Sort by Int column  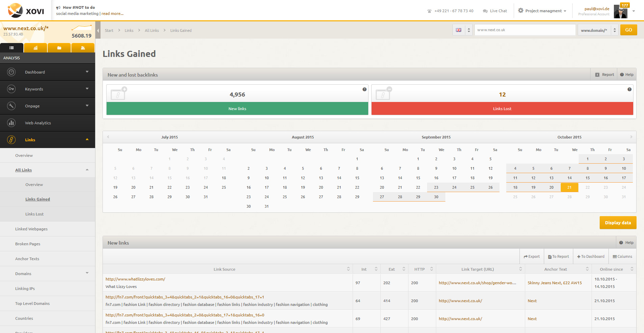[367, 269]
